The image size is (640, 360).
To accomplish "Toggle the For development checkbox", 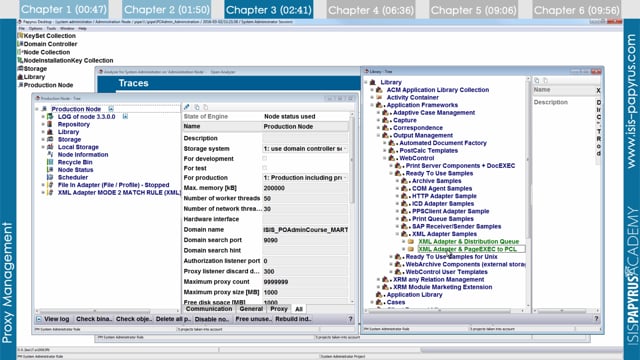I will (x=264, y=158).
